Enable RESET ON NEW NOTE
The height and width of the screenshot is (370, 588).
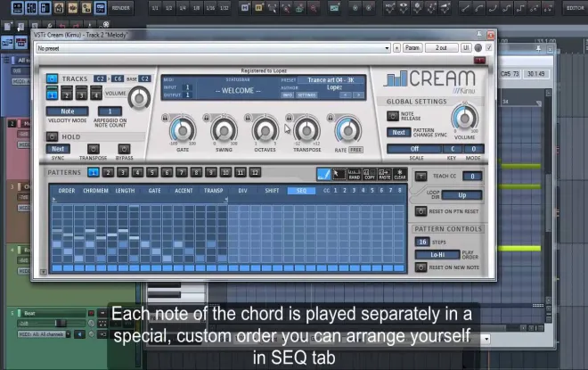pyautogui.click(x=421, y=267)
